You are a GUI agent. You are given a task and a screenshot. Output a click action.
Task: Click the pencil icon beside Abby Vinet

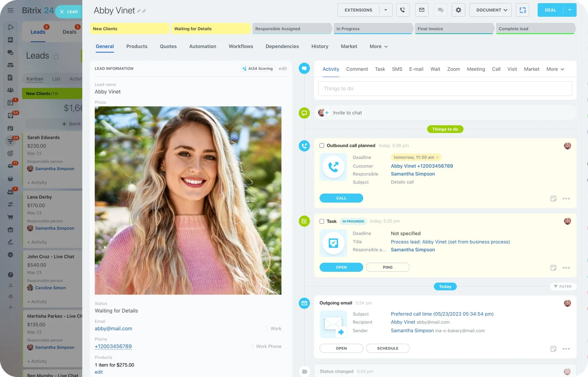pos(139,11)
